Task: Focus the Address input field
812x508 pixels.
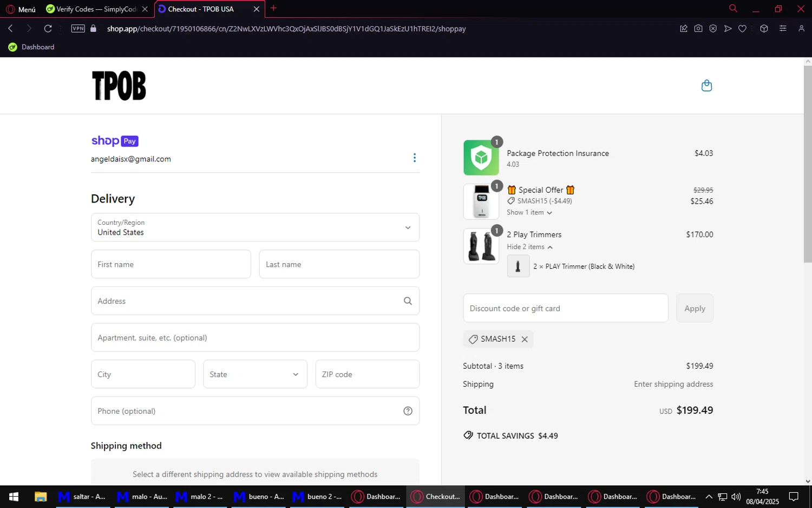Action: point(255,301)
